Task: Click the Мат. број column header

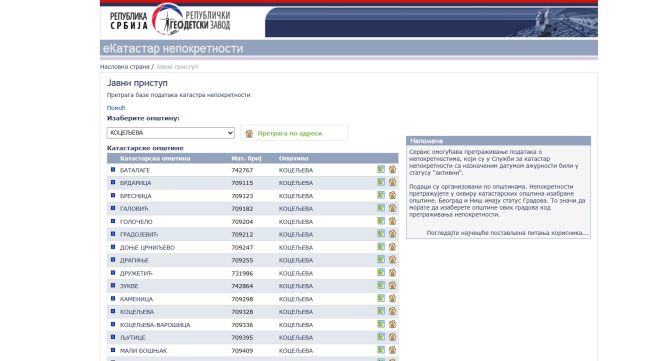Action: (246, 158)
